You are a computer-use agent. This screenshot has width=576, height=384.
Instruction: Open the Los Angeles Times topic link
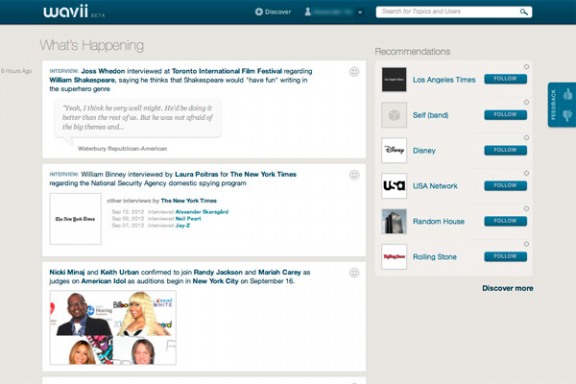coord(444,80)
